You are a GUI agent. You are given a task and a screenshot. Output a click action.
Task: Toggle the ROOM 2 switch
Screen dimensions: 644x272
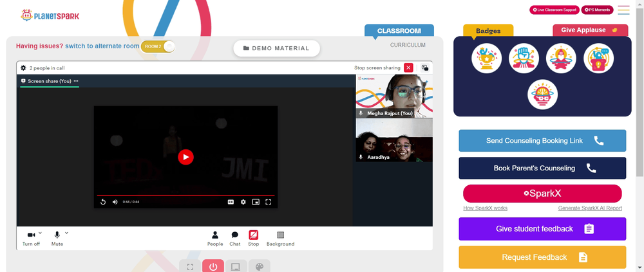(x=158, y=46)
